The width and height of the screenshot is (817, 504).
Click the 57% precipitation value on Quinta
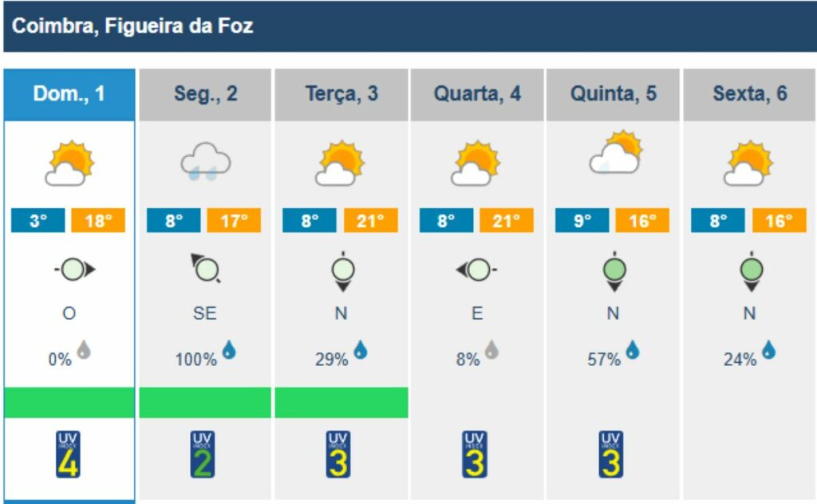(x=604, y=360)
